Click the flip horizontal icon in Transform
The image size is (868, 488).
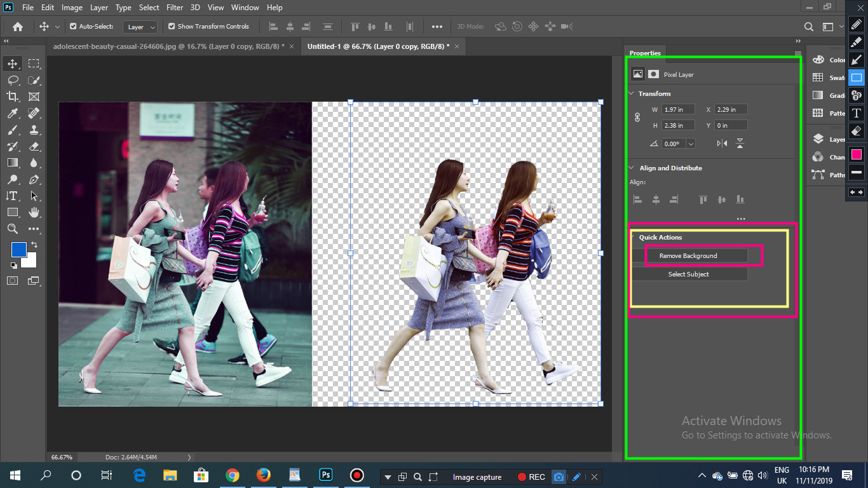pos(722,144)
